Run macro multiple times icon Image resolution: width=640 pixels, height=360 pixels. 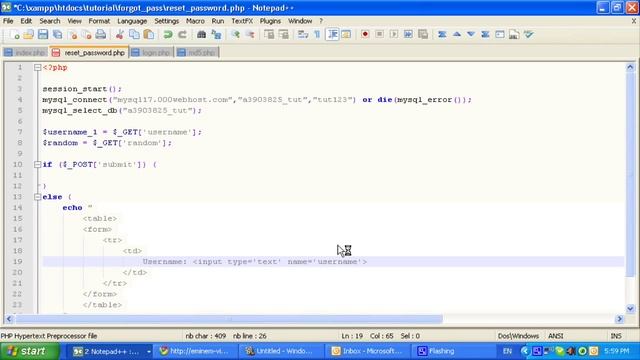(408, 35)
